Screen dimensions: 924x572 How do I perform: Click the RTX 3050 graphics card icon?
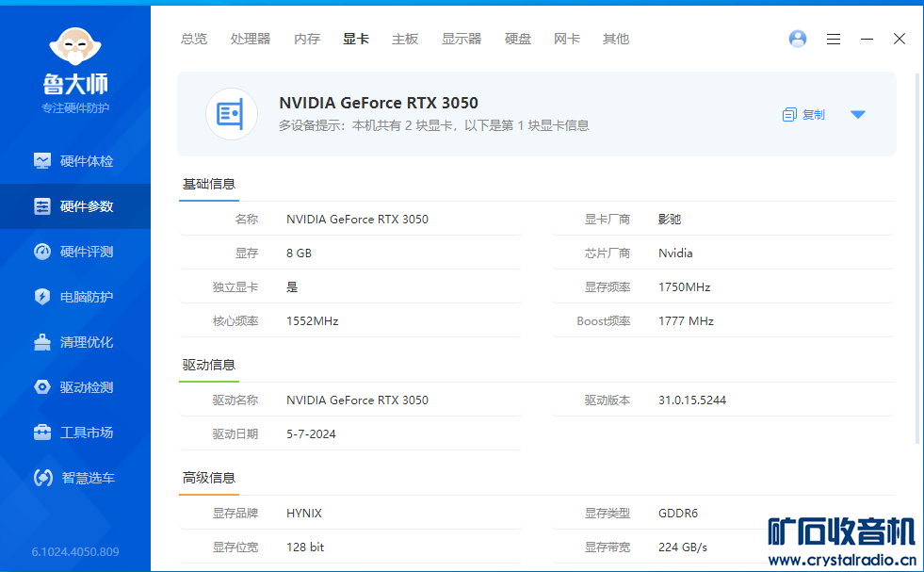point(231,114)
